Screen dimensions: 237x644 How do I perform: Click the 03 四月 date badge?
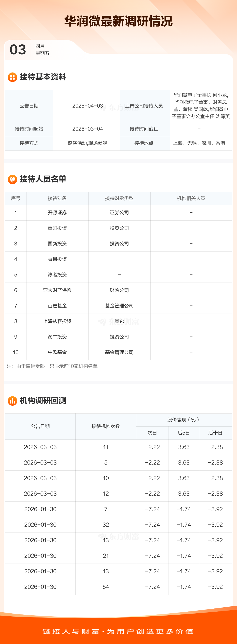coord(30,50)
